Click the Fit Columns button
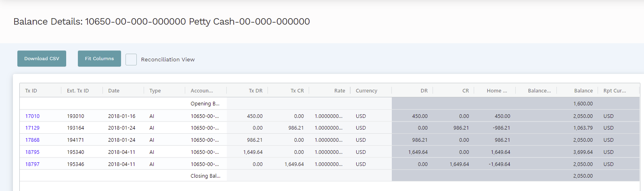Screen dimensions: 644x191 99,59
